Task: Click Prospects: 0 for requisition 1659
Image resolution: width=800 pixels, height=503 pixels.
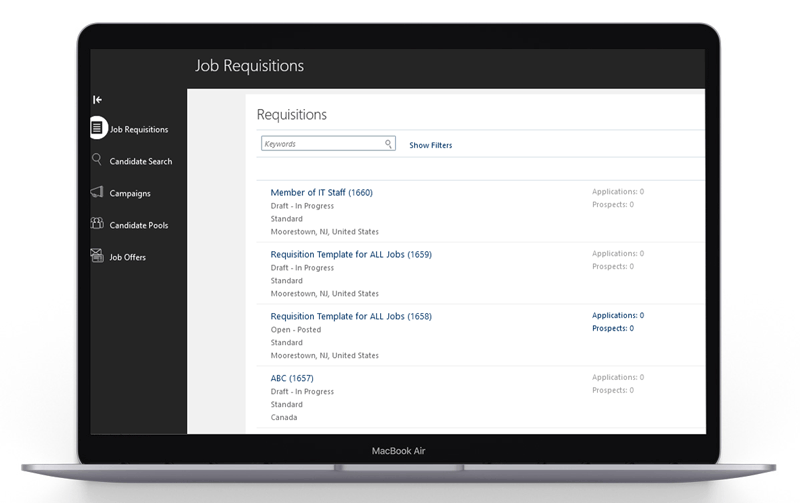Action: 613,266
